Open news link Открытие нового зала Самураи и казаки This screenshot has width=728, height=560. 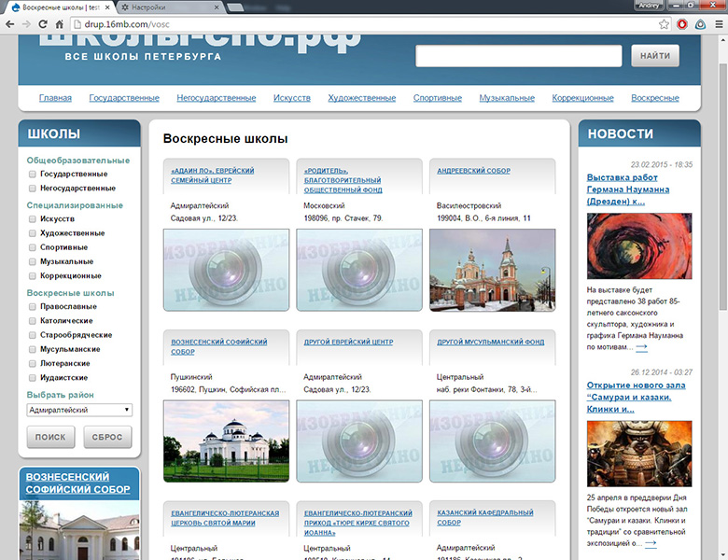click(x=636, y=397)
